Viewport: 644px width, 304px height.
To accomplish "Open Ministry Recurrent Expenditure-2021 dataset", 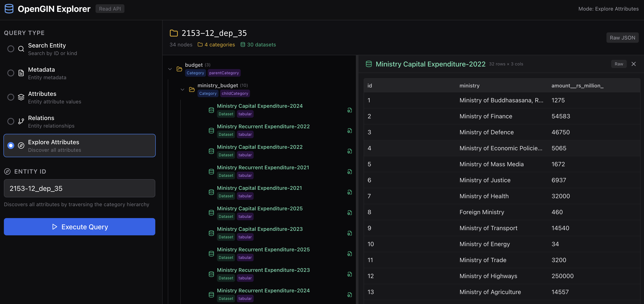I will tap(263, 167).
